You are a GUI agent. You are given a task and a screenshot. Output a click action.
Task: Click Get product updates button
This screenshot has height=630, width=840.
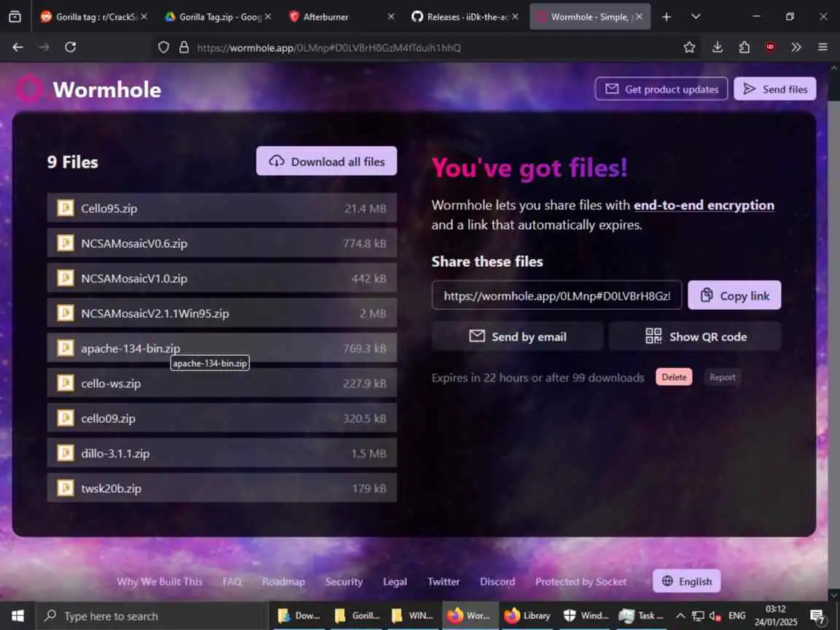[661, 89]
